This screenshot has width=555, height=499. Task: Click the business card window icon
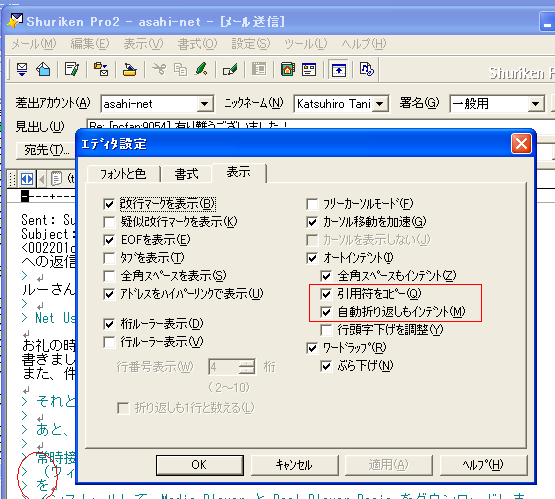click(x=309, y=69)
